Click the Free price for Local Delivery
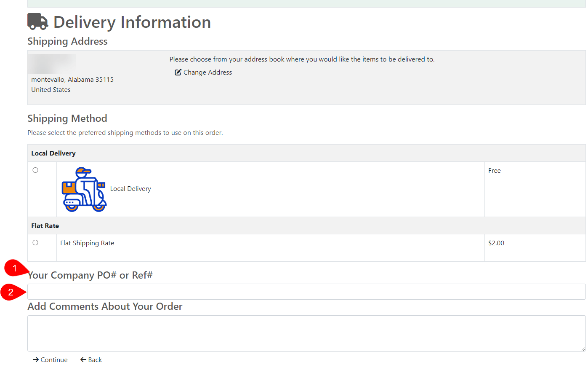 pyautogui.click(x=495, y=171)
